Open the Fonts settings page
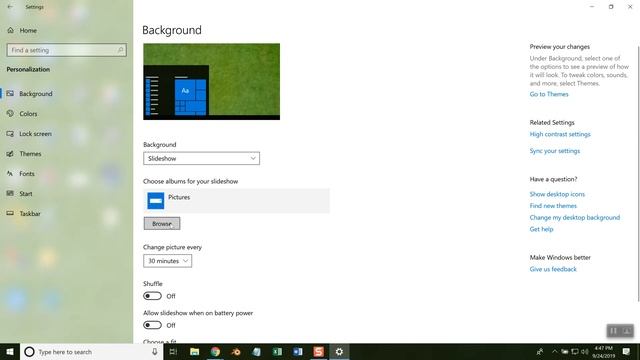Image resolution: width=640 pixels, height=360 pixels. (x=27, y=173)
